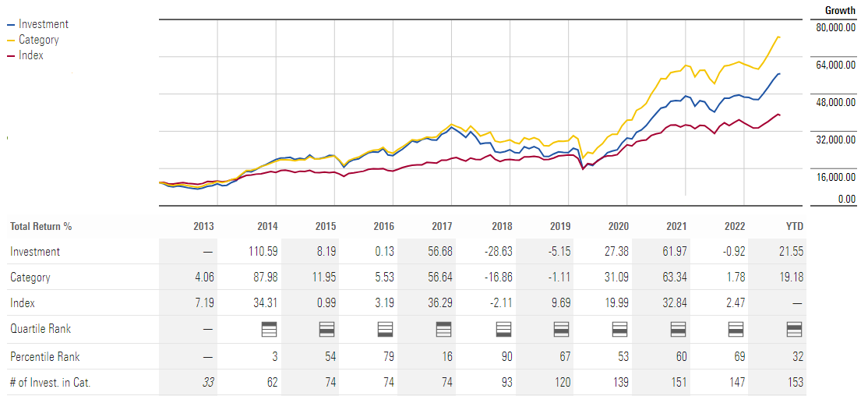
Task: Click the 2018 Quartile Rank icon
Action: [x=503, y=330]
